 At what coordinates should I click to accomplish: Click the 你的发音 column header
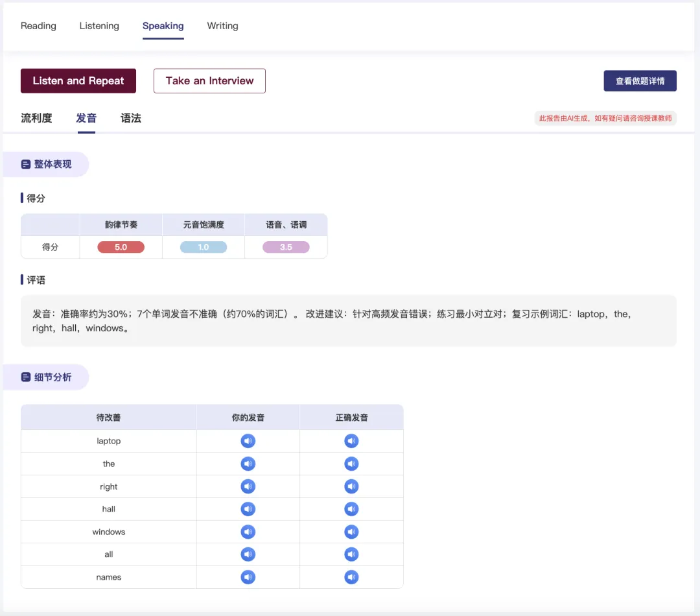pyautogui.click(x=248, y=418)
